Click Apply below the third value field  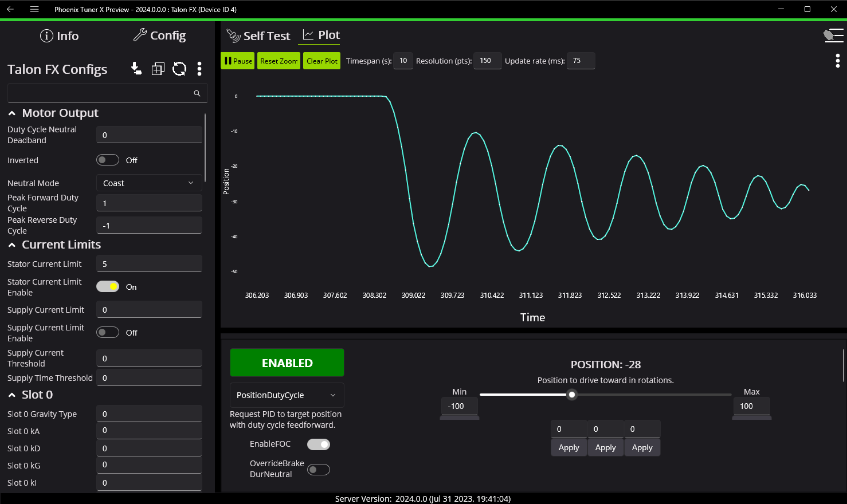click(x=642, y=447)
